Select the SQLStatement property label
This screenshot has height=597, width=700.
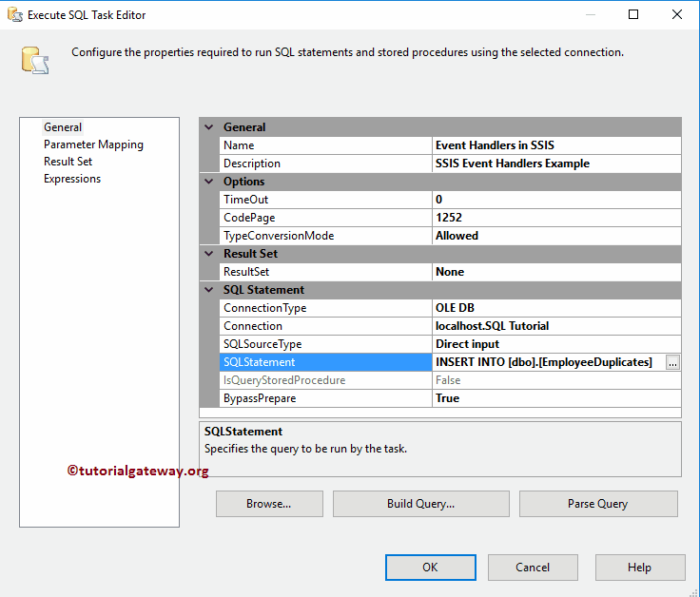click(x=325, y=362)
